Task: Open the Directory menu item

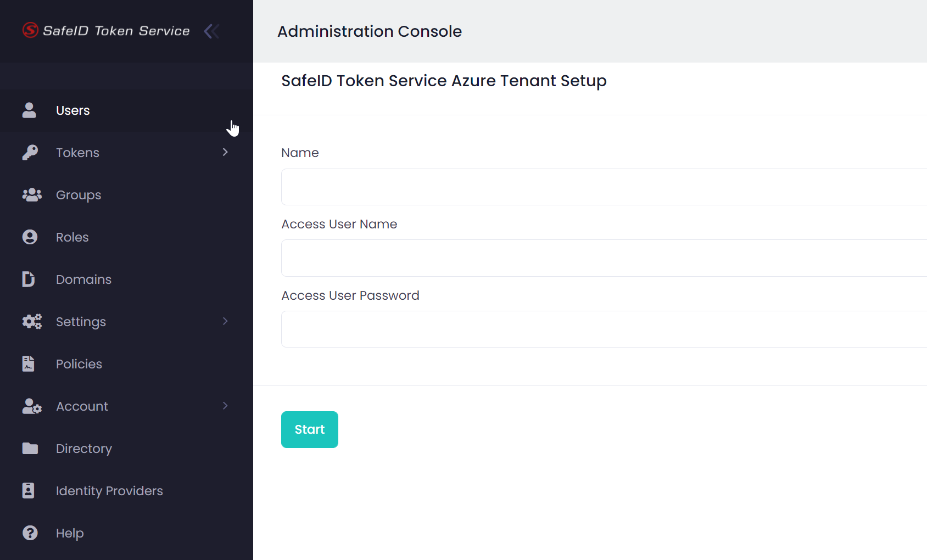Action: point(84,449)
